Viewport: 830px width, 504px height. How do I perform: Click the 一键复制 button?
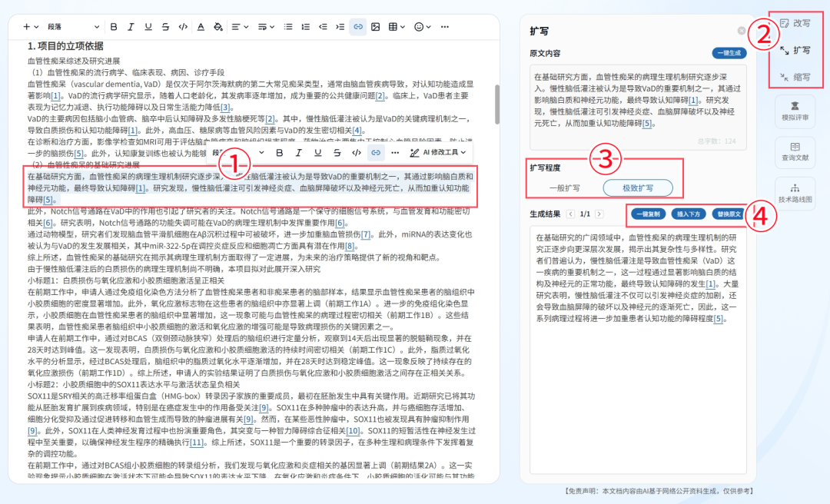648,214
